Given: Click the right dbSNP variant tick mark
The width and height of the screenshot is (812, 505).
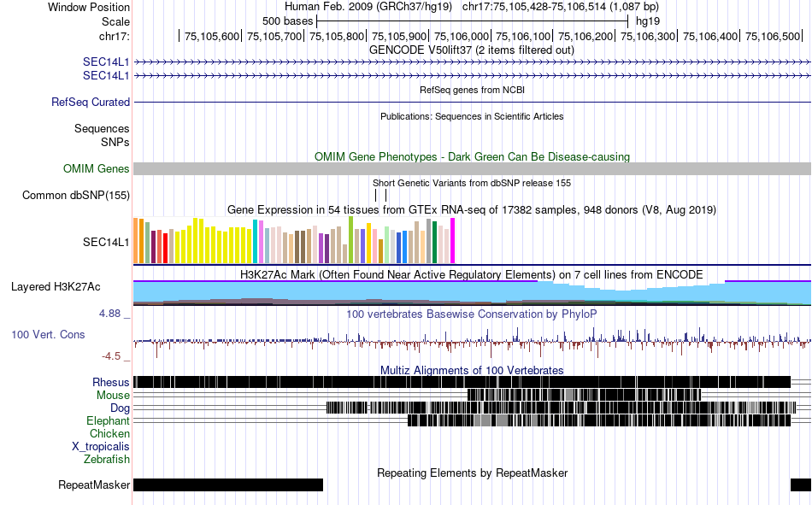Looking at the screenshot, I should coord(385,196).
